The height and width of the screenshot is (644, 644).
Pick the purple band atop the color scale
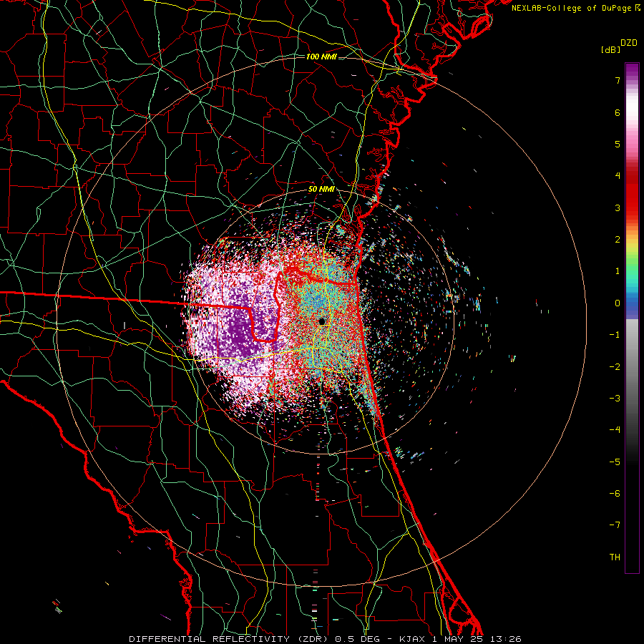pos(632,71)
